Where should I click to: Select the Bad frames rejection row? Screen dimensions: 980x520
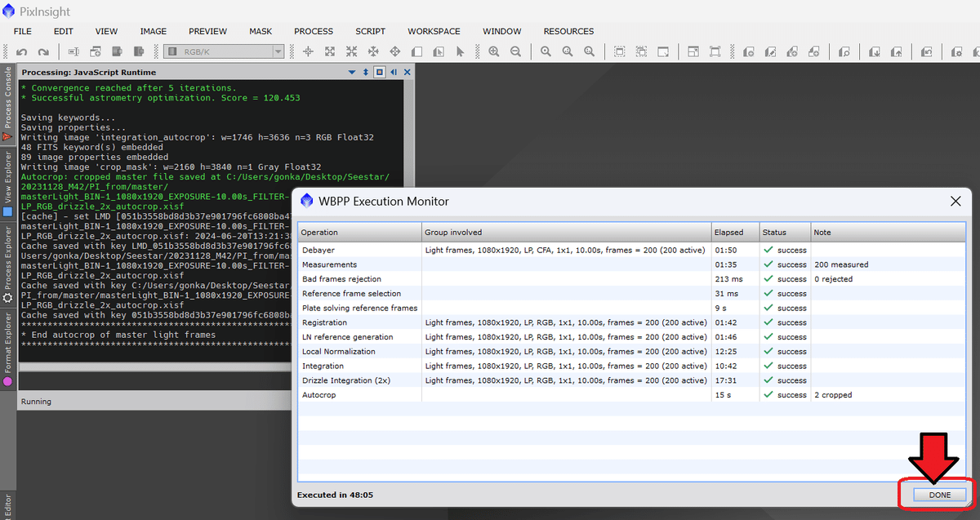631,279
